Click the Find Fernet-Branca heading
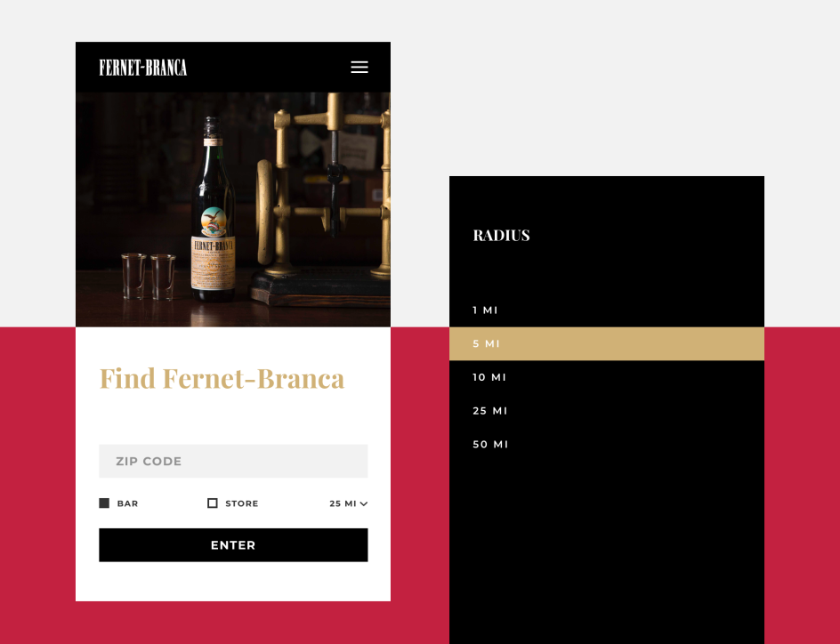This screenshot has height=644, width=840. point(222,378)
